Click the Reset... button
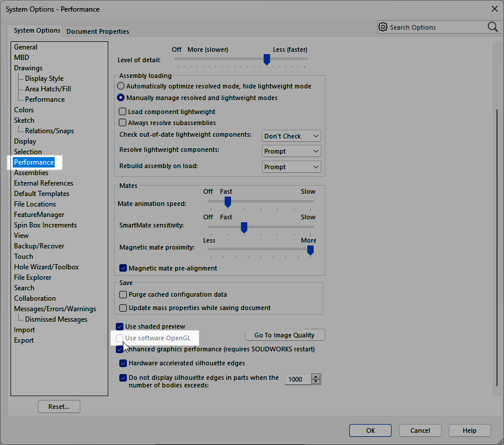Viewport: 504px width, 445px height. [59, 407]
